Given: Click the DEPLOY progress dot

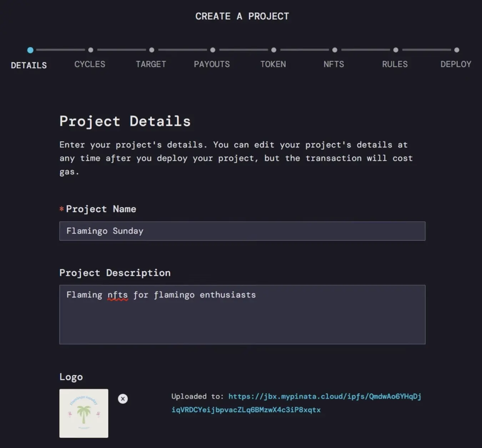Looking at the screenshot, I should [x=457, y=50].
